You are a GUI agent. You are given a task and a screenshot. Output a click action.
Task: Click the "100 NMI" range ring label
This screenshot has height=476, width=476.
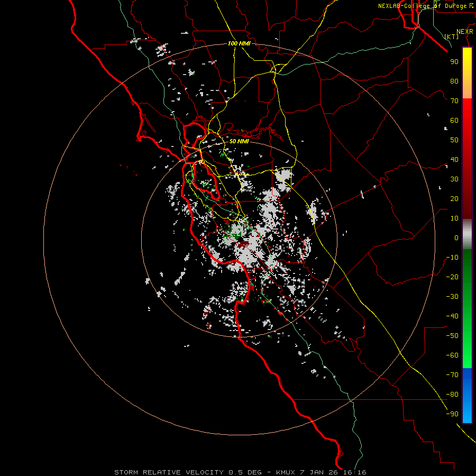(x=239, y=43)
